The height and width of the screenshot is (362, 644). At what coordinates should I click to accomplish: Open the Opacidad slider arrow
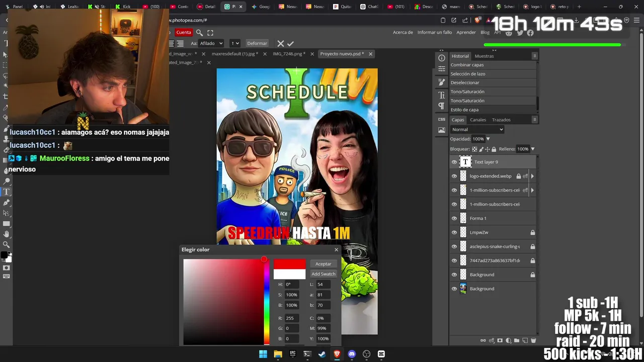[488, 139]
